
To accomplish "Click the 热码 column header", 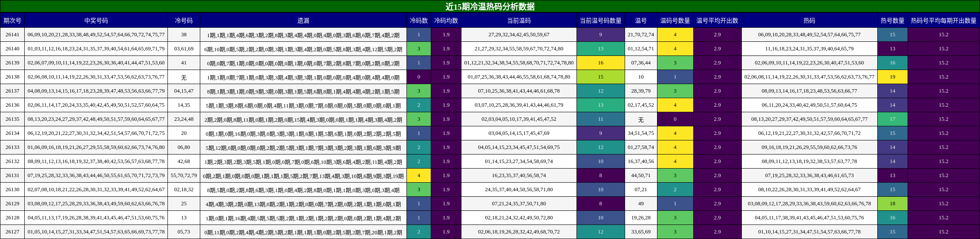I will (810, 20).
